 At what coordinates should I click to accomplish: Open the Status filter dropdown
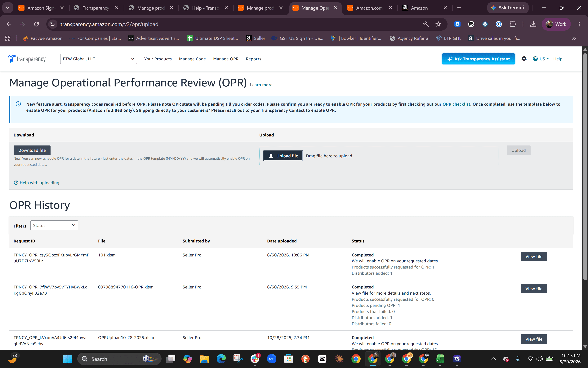pos(54,225)
